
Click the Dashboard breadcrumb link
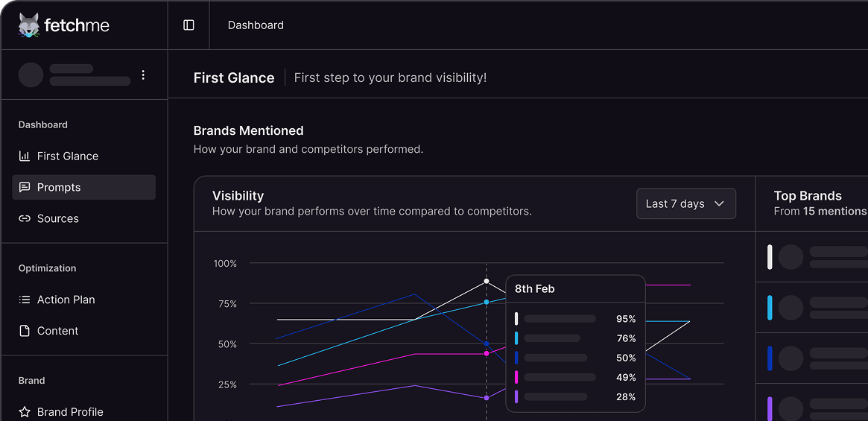tap(256, 25)
